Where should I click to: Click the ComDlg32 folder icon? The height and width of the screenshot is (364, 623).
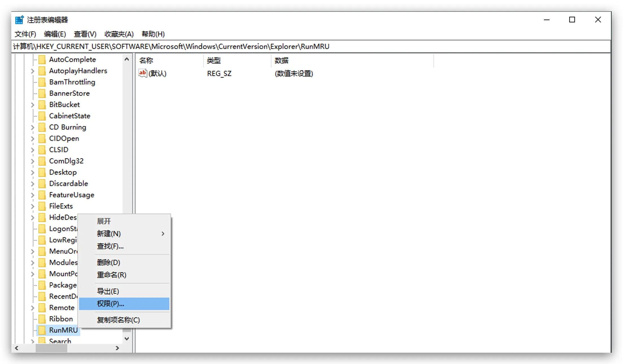click(42, 161)
